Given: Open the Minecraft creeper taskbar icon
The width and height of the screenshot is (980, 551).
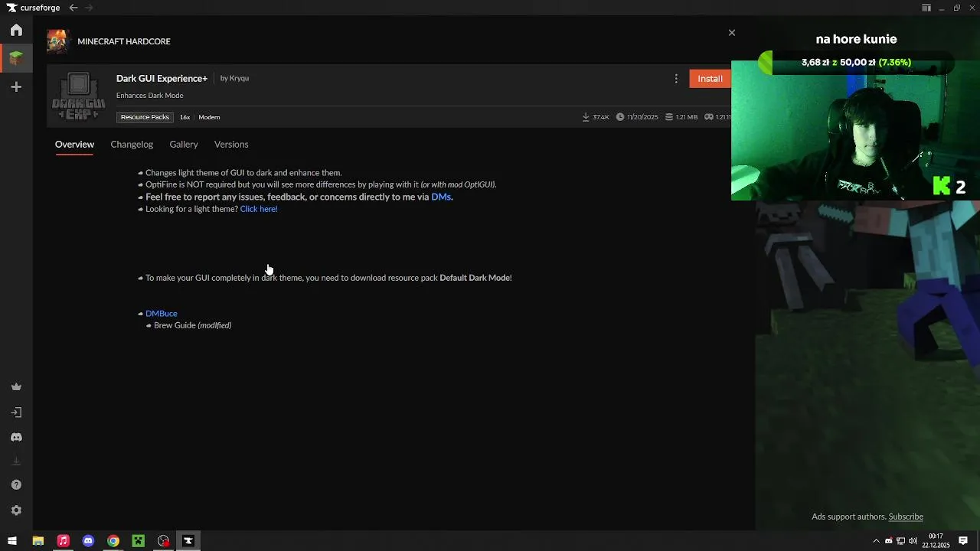Looking at the screenshot, I should tap(139, 541).
